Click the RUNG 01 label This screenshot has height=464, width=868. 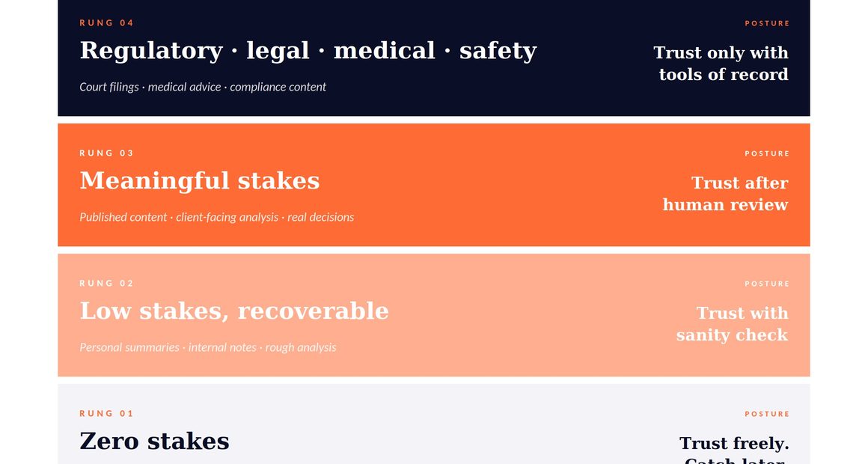(x=106, y=414)
